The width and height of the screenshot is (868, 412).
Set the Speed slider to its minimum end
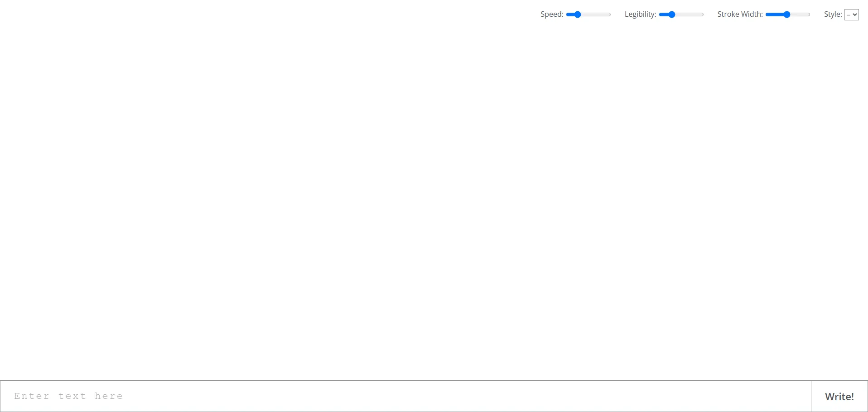pyautogui.click(x=567, y=15)
